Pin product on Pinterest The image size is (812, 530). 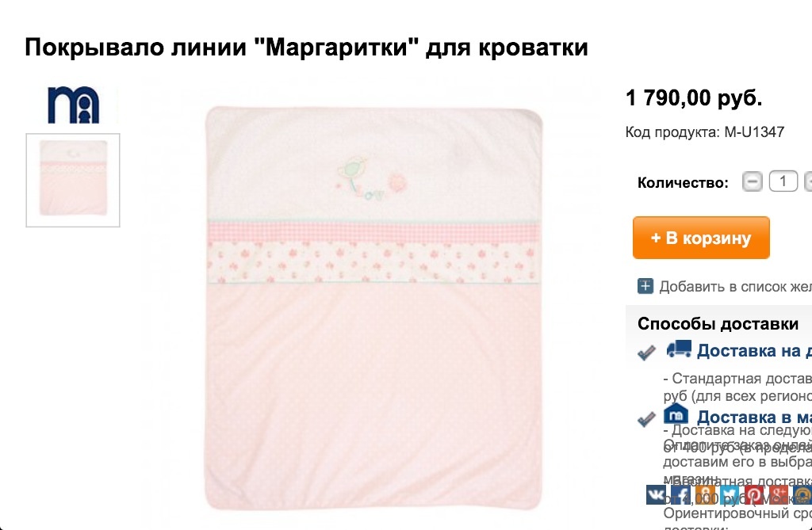coord(754,494)
